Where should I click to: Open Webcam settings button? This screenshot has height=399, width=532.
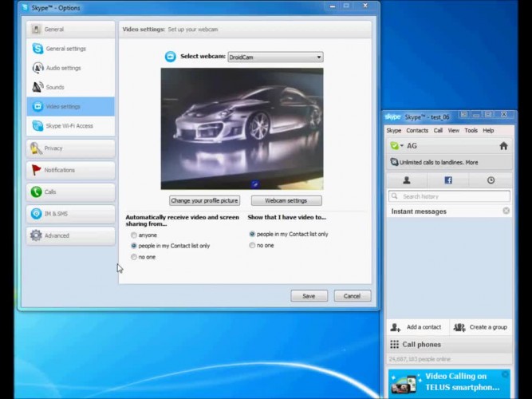pyautogui.click(x=286, y=200)
